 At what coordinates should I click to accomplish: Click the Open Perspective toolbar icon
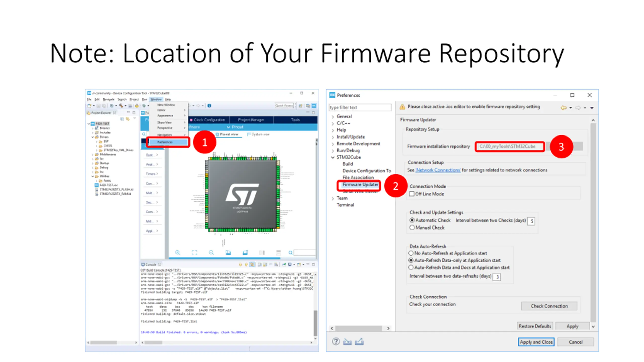coord(300,106)
